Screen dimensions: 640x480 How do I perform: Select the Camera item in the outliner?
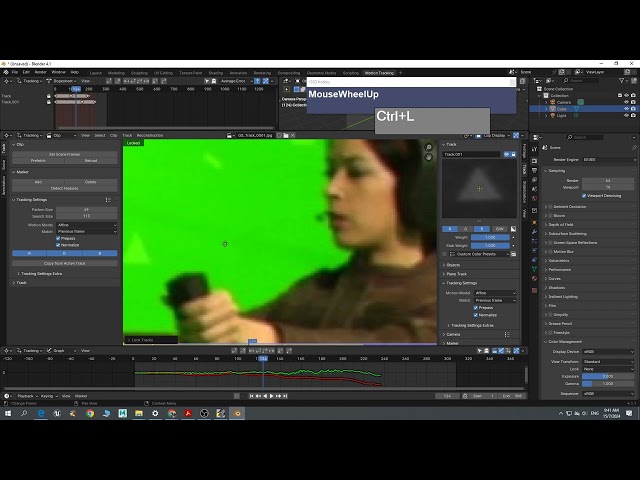point(564,102)
